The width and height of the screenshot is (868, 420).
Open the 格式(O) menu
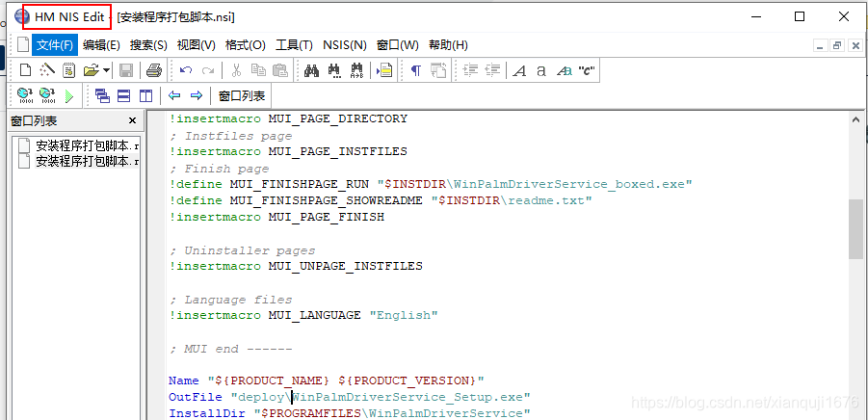[x=246, y=45]
